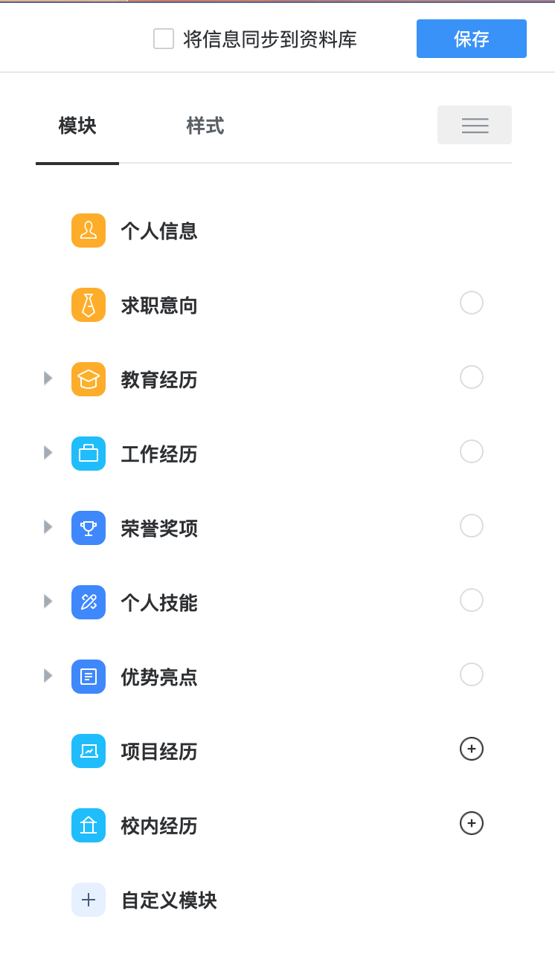Click the 个人技能 pencil-ruler icon
The width and height of the screenshot is (555, 980).
[89, 602]
